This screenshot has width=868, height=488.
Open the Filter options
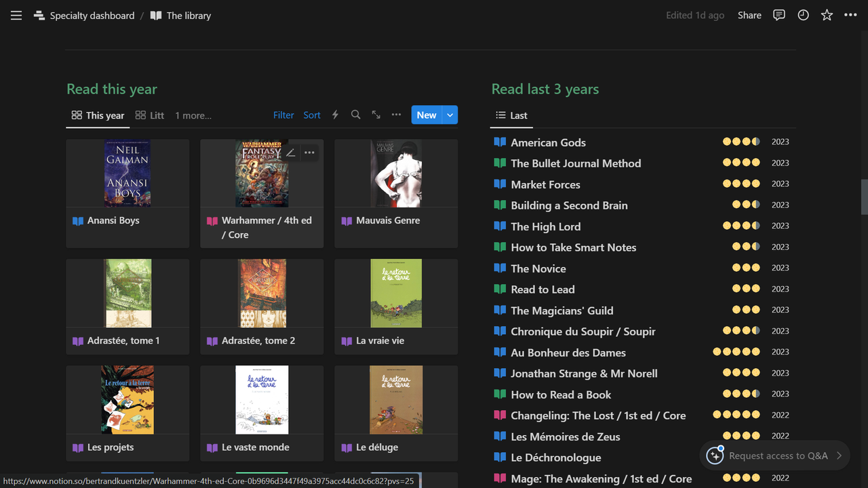tap(283, 115)
